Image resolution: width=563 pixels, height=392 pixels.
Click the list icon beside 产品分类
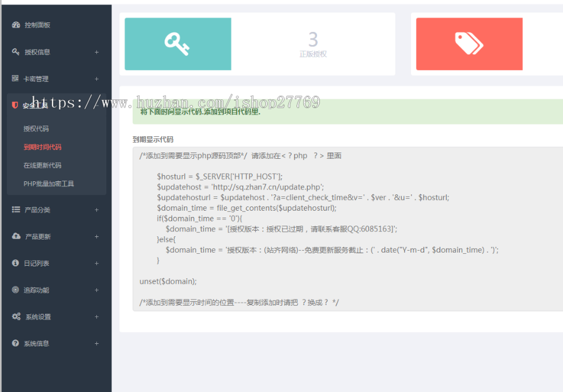pyautogui.click(x=16, y=209)
